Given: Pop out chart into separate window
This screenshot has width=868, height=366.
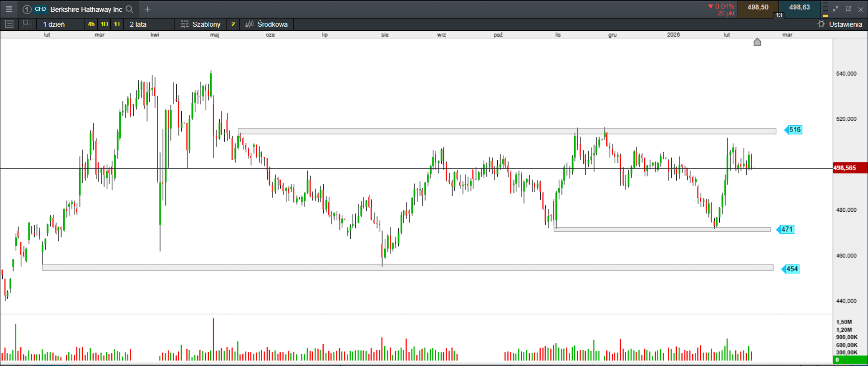Looking at the screenshot, I should 848,9.
